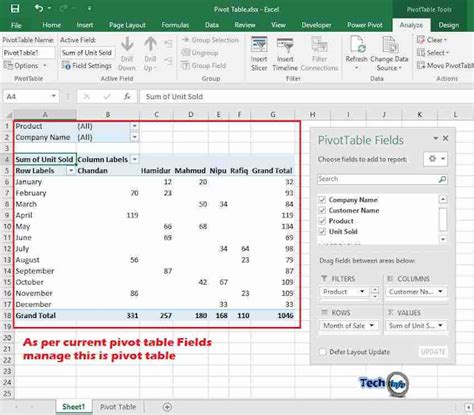Select row 20 header
The width and height of the screenshot is (474, 415).
pyautogui.click(x=7, y=338)
